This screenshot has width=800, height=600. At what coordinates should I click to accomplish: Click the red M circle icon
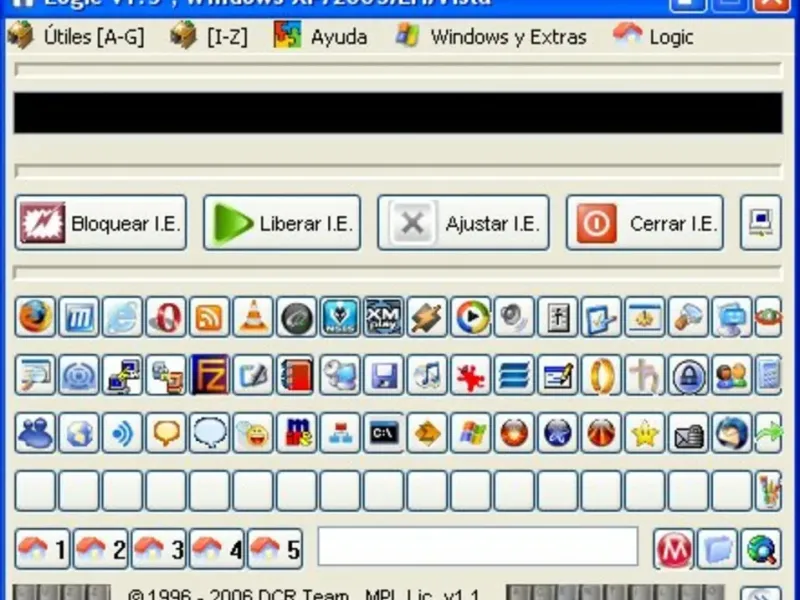pos(673,549)
